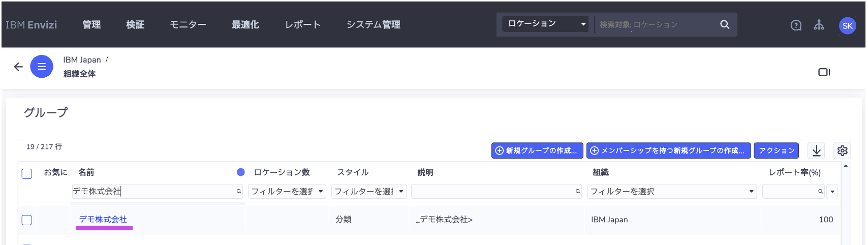Image resolution: width=868 pixels, height=245 pixels.
Task: Click the 19 / 217 行 row count
Action: pyautogui.click(x=44, y=146)
